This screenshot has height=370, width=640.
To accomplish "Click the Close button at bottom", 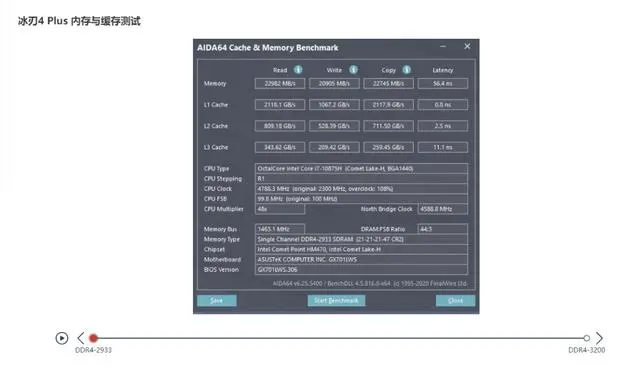I will [x=456, y=301].
